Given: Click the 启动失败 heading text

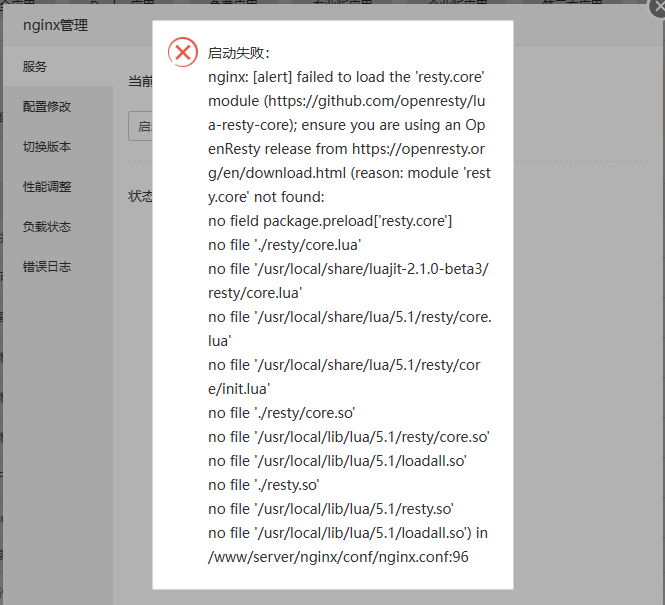Looking at the screenshot, I should pyautogui.click(x=238, y=53).
